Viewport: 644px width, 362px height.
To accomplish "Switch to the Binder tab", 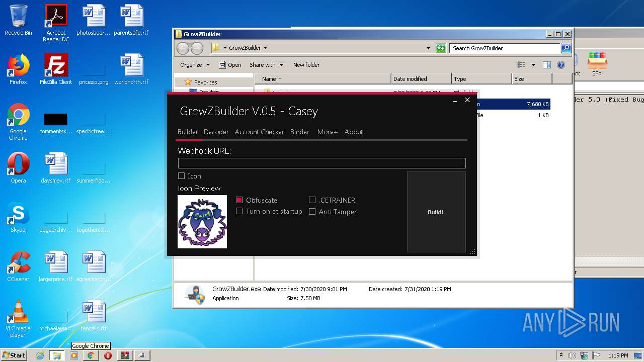I will point(300,132).
